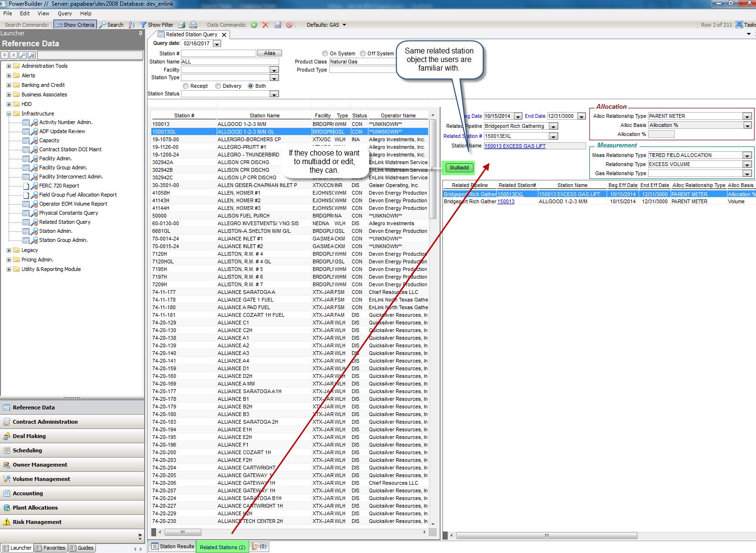Click the green add record icon

254,25
